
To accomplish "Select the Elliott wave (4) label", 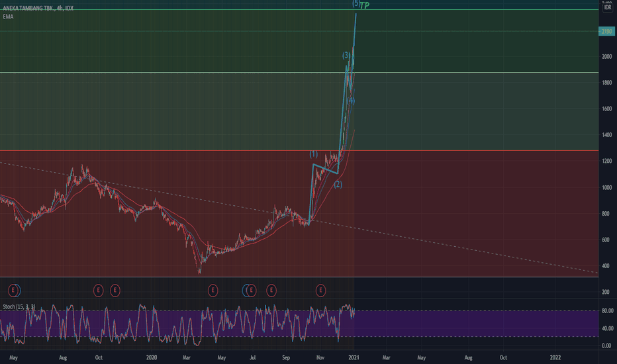I will (x=351, y=101).
